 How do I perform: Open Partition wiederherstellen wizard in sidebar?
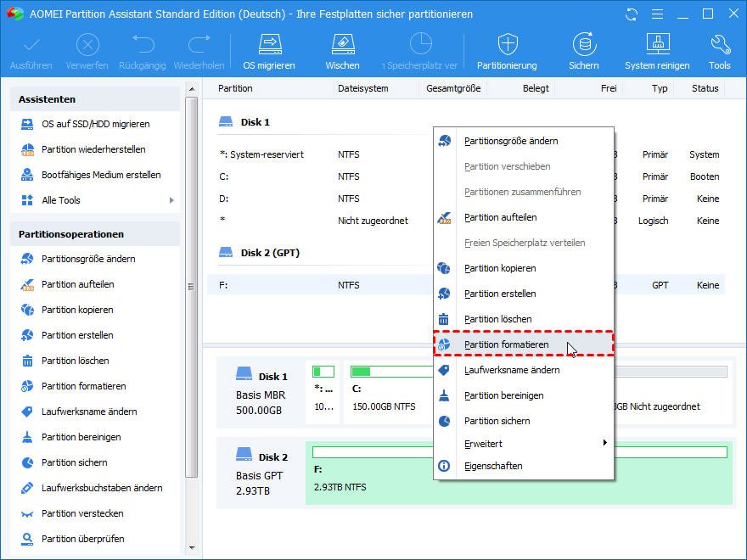(x=93, y=149)
